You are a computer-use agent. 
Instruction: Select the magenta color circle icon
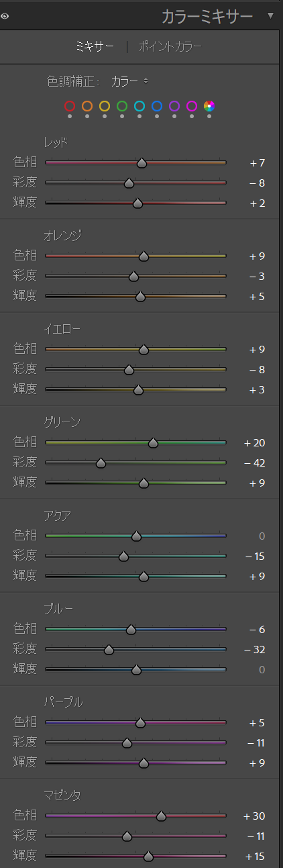click(x=192, y=105)
